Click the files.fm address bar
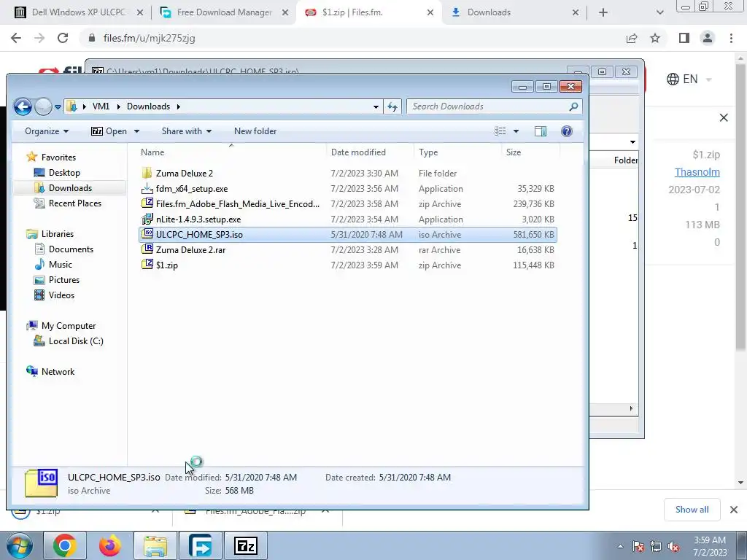 352,38
